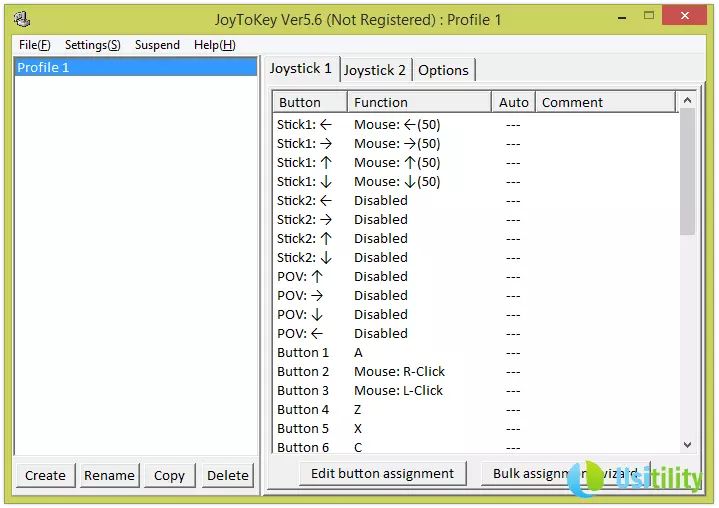Click function Z of Button 4
Screen dimensions: 719x508
point(358,410)
